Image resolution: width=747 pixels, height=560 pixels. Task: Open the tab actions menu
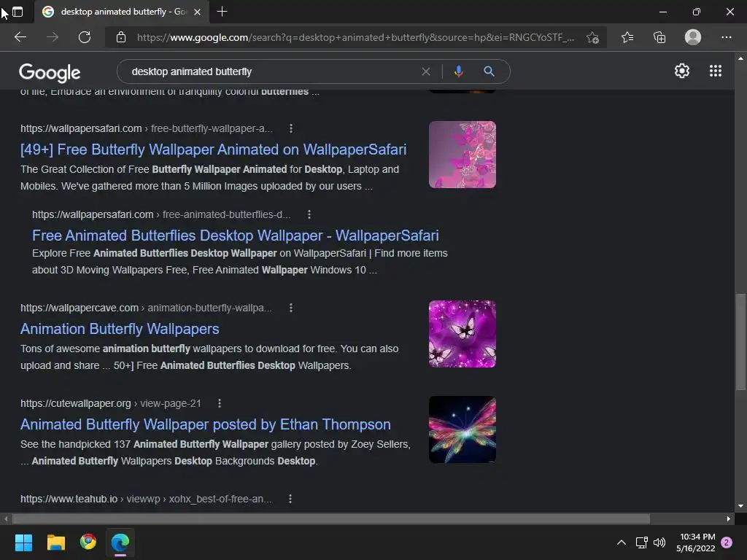(x=18, y=12)
